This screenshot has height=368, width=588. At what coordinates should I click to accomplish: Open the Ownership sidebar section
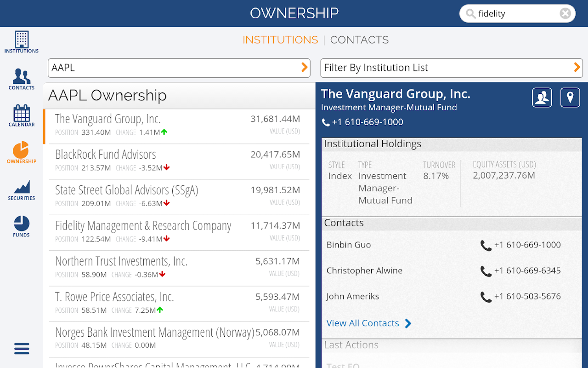(22, 153)
